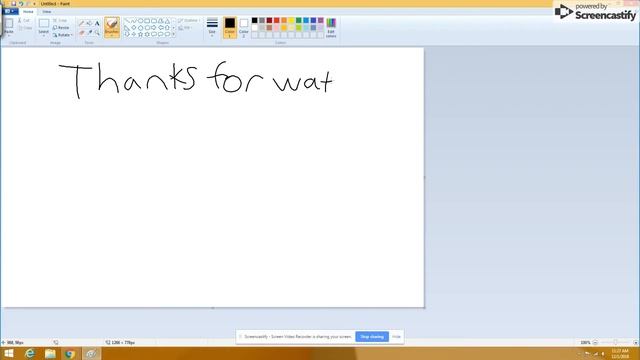Open the Rotate dropdown
The height and width of the screenshot is (360, 640).
pyautogui.click(x=63, y=35)
